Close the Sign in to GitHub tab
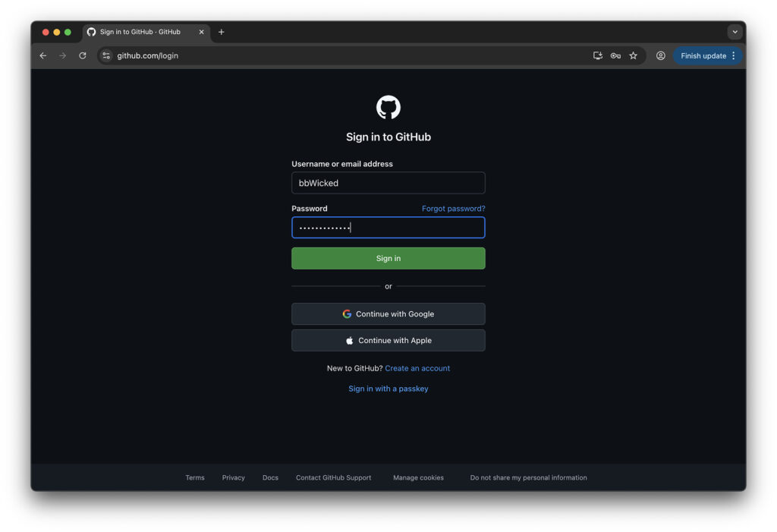777x532 pixels. click(201, 32)
